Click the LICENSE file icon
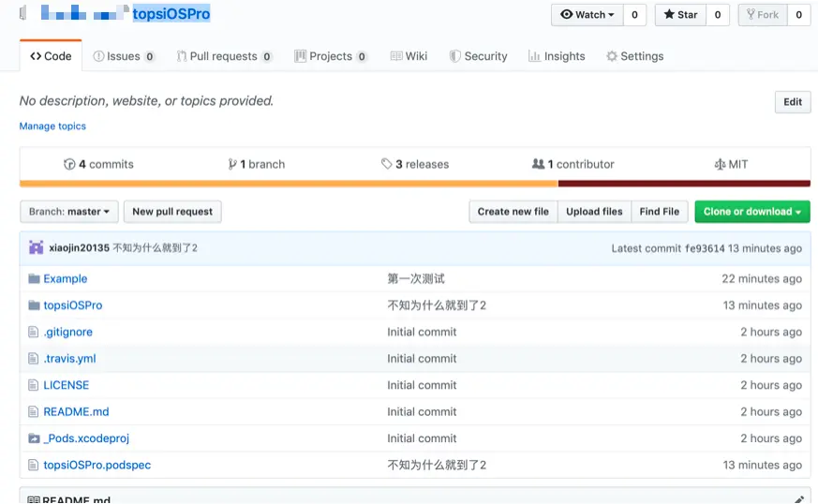Screen dimensions: 818x504 click(x=34, y=385)
